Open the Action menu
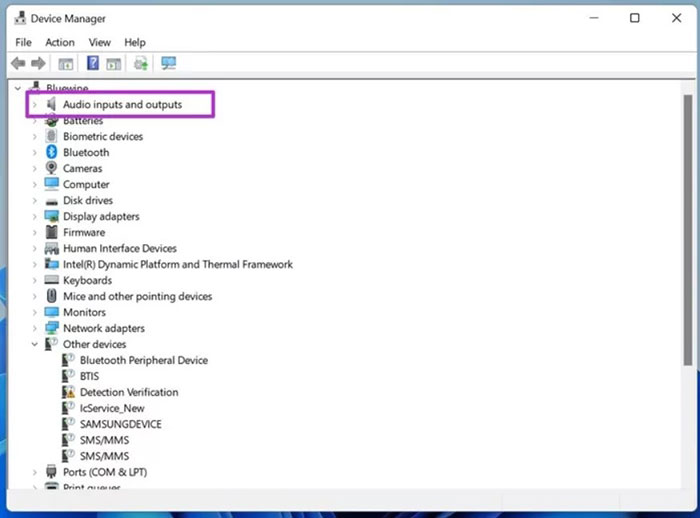700x518 pixels. pyautogui.click(x=60, y=42)
